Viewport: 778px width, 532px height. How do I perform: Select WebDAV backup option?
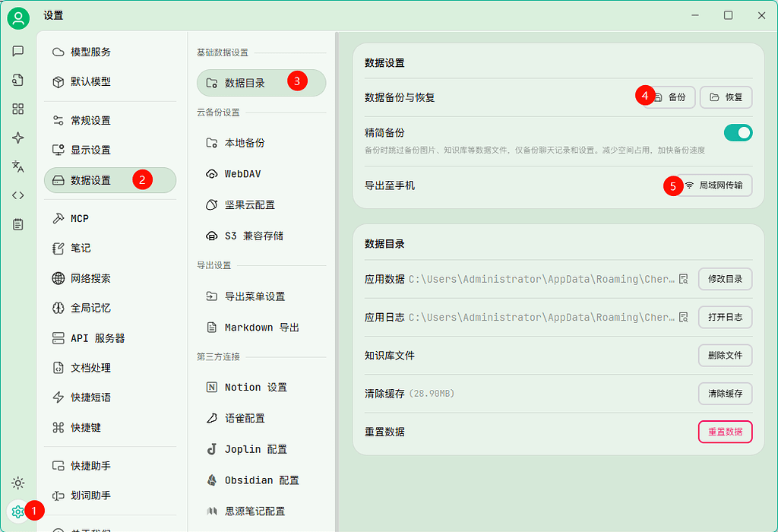coord(261,174)
